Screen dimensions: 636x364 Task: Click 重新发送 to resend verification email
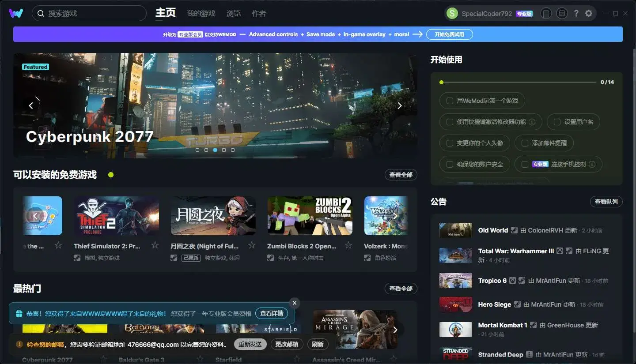click(x=250, y=344)
